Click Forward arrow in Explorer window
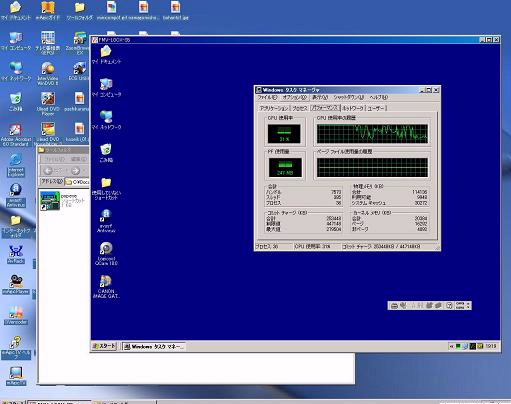Viewport: 511px width, 404px height. pos(76,171)
